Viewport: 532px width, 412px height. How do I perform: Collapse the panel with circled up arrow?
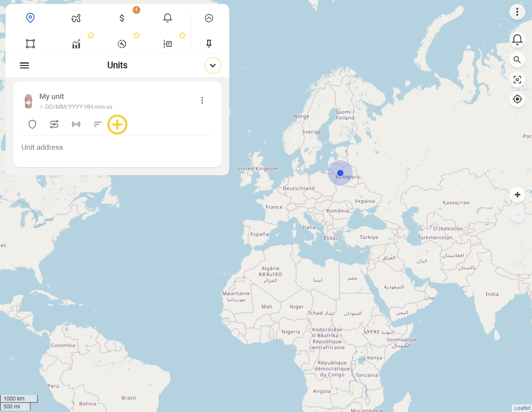(209, 18)
